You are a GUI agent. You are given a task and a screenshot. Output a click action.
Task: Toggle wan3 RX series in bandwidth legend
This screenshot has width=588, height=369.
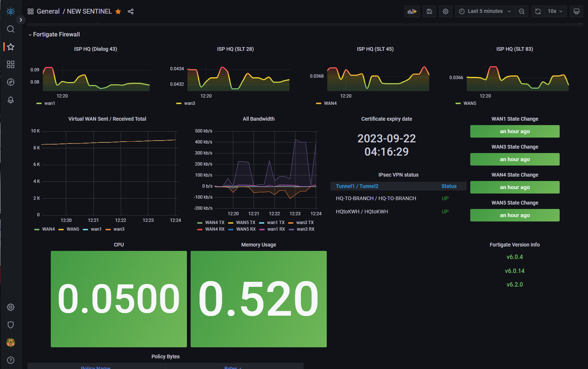click(x=305, y=229)
